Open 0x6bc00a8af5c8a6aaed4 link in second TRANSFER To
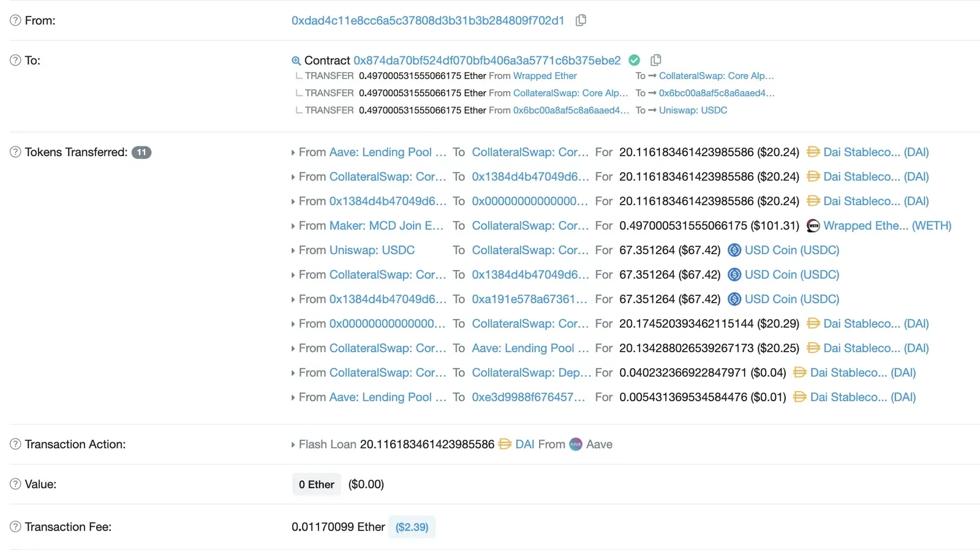This screenshot has width=980, height=550. pyautogui.click(x=717, y=93)
